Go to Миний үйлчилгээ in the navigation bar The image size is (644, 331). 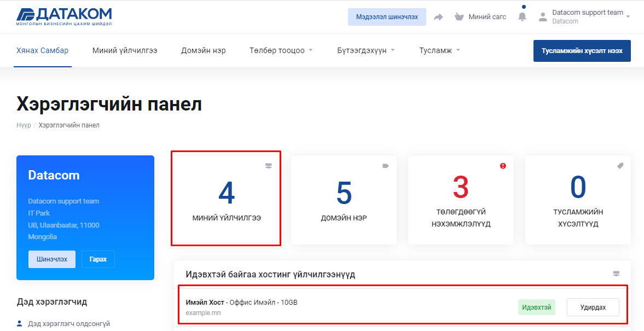pyautogui.click(x=125, y=50)
